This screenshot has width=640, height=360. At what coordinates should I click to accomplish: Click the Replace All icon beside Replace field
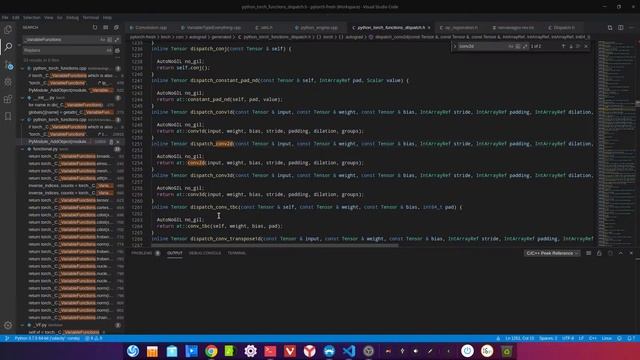[117, 50]
